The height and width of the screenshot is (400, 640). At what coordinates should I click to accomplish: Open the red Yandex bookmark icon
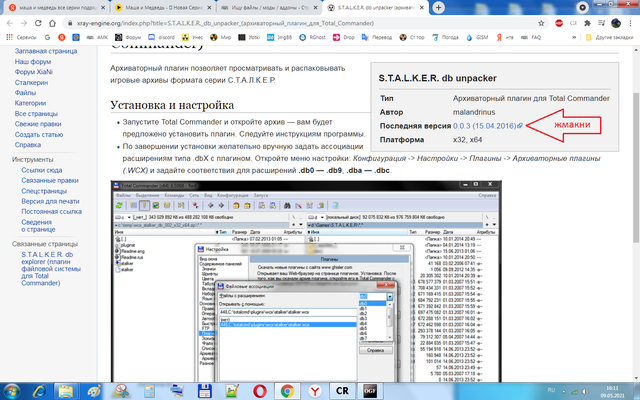(x=62, y=37)
